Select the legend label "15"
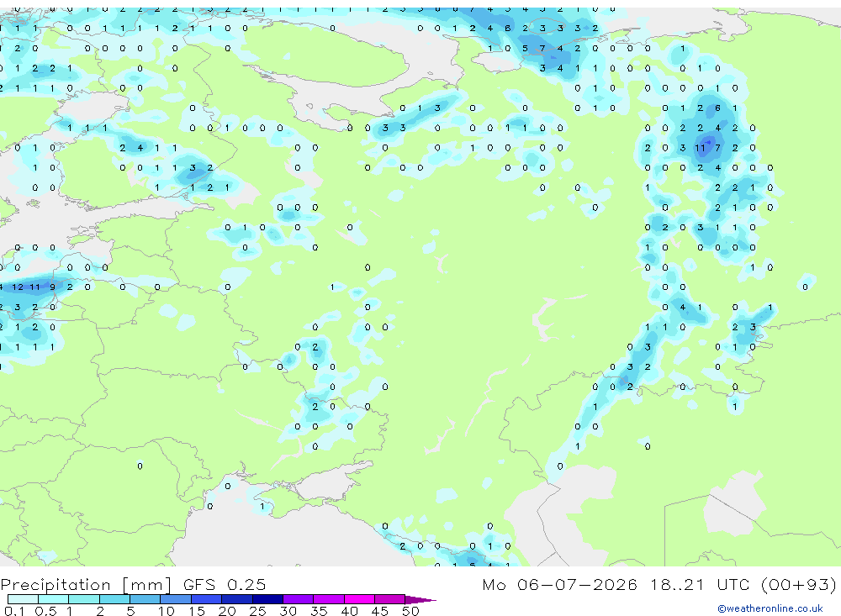The image size is (841, 616). pos(197,611)
